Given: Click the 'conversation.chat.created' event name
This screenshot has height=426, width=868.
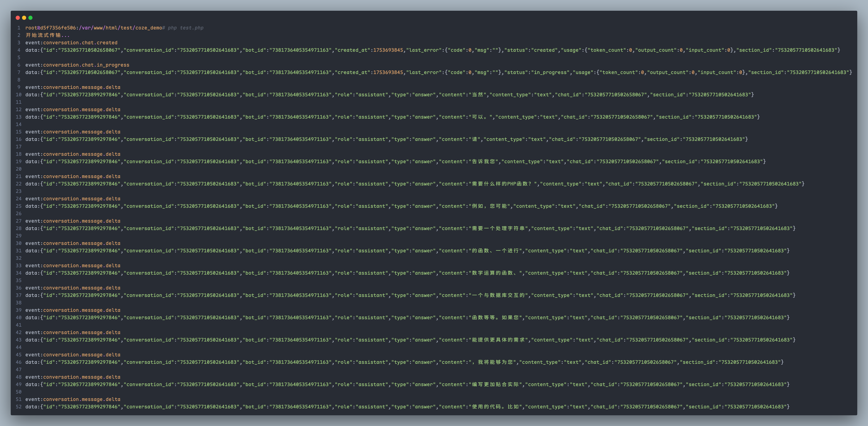Looking at the screenshot, I should click(80, 43).
